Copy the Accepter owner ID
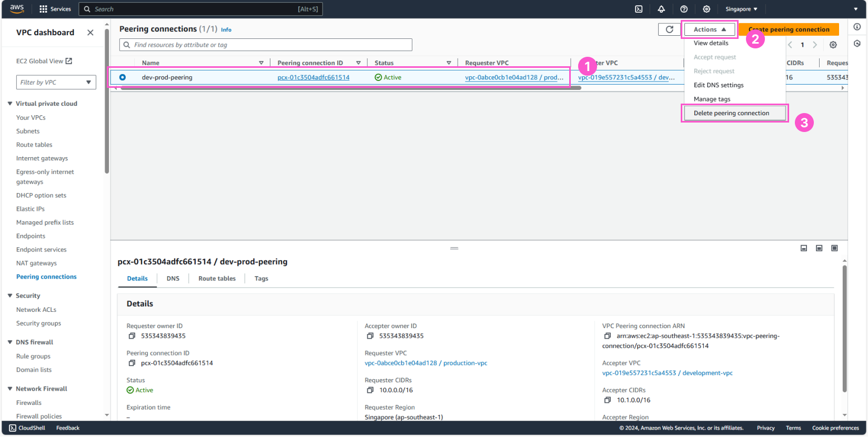The width and height of the screenshot is (868, 437). (370, 336)
